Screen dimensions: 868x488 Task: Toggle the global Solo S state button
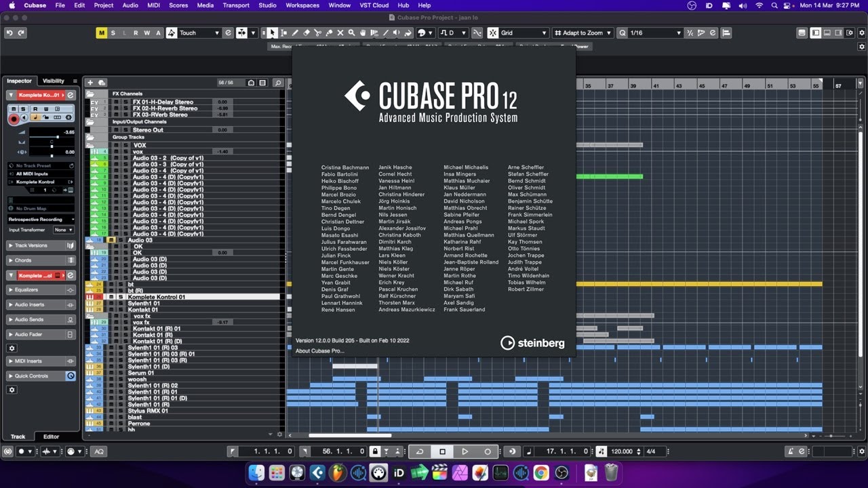coord(113,33)
